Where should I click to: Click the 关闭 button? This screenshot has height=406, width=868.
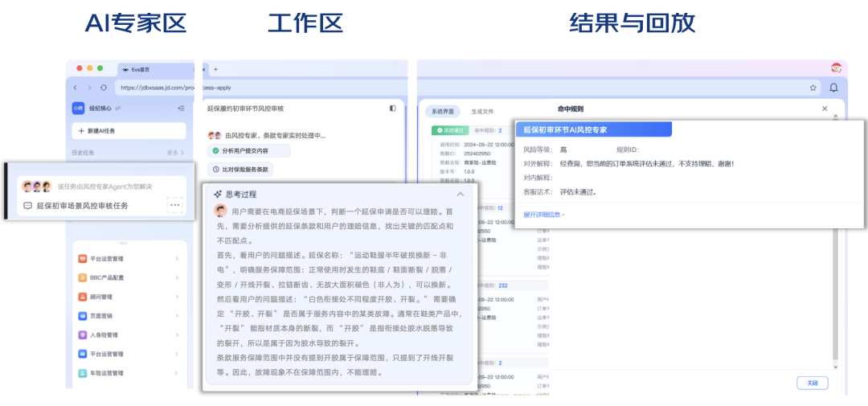pos(812,383)
